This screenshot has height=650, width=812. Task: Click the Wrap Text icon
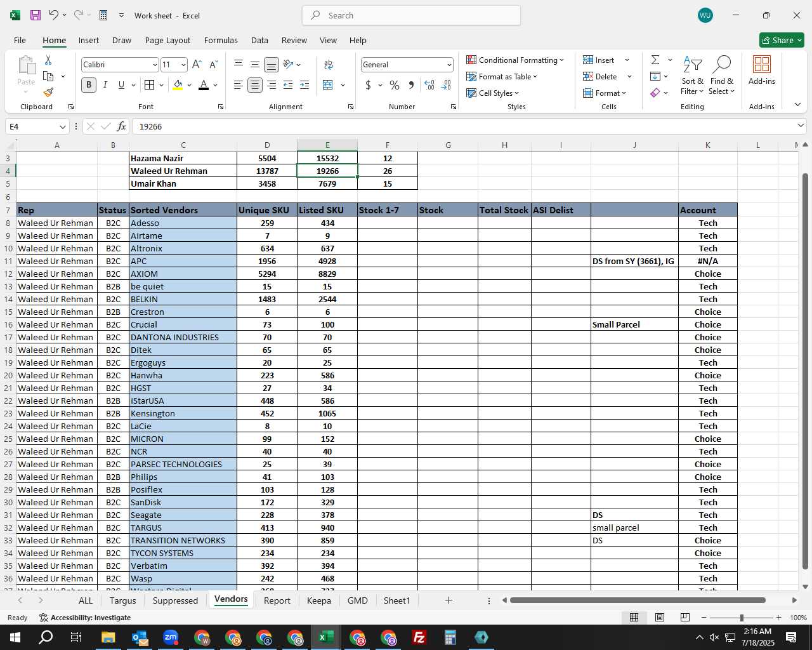(x=329, y=64)
